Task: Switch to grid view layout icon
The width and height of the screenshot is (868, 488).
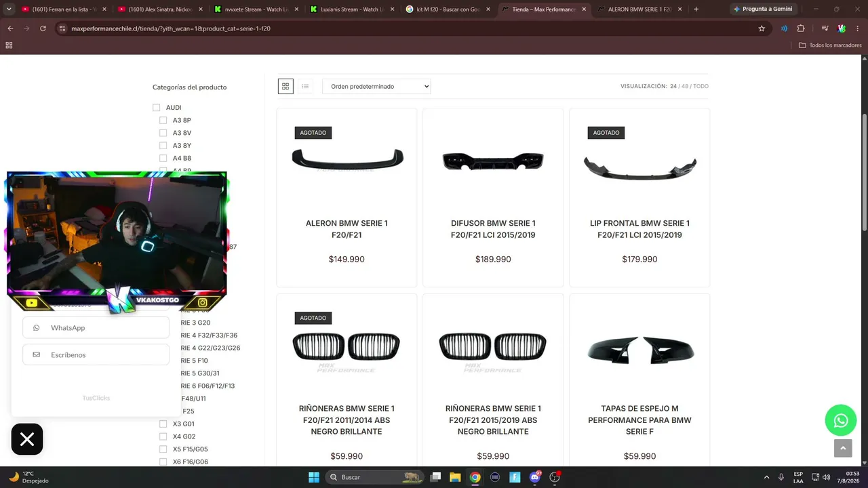Action: 285,86
